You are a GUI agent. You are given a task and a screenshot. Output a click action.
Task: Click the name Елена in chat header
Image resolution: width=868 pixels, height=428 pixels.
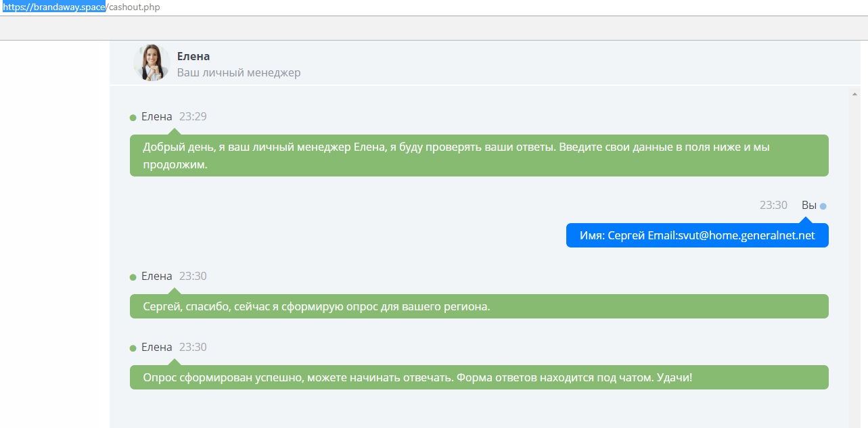193,56
